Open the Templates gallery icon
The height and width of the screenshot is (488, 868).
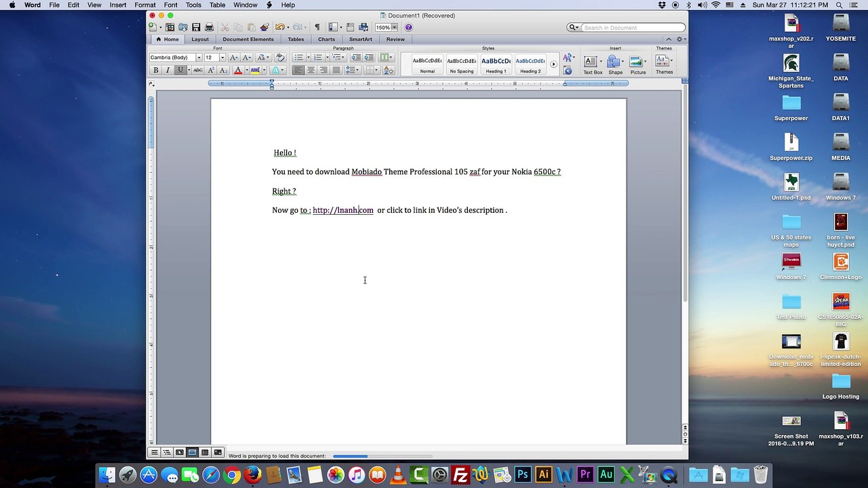click(x=170, y=27)
